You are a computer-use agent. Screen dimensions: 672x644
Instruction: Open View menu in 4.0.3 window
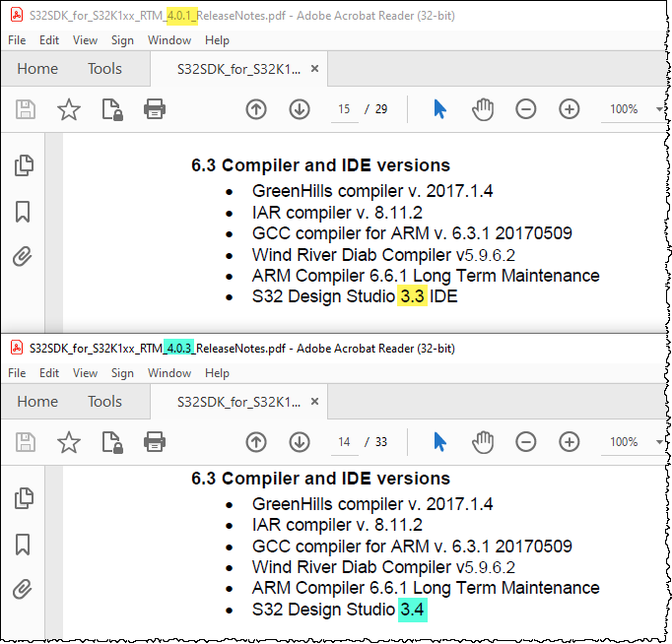click(x=85, y=373)
